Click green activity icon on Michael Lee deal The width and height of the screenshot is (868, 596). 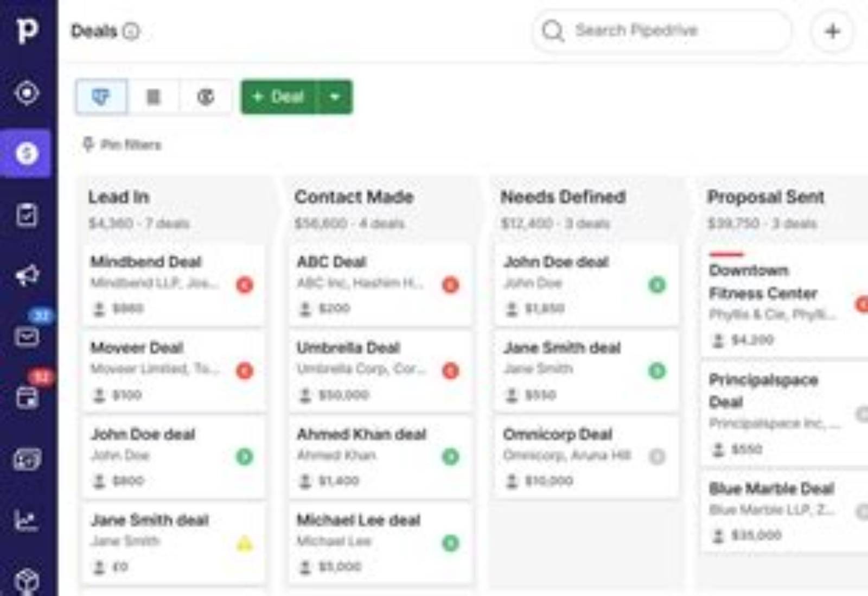451,543
